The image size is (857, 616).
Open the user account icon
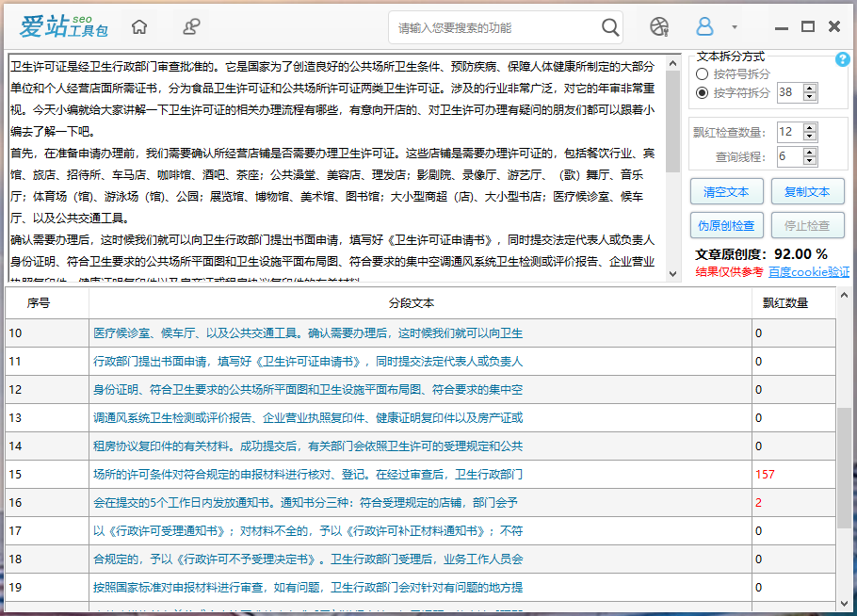[704, 26]
